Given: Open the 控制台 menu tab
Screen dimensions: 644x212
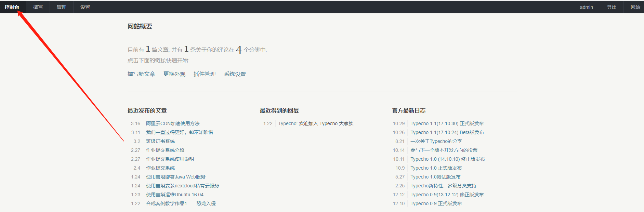Looking at the screenshot, I should pos(12,7).
